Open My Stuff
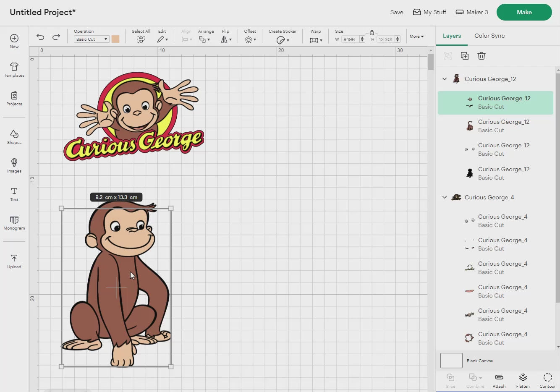The height and width of the screenshot is (392, 560). coord(429,12)
